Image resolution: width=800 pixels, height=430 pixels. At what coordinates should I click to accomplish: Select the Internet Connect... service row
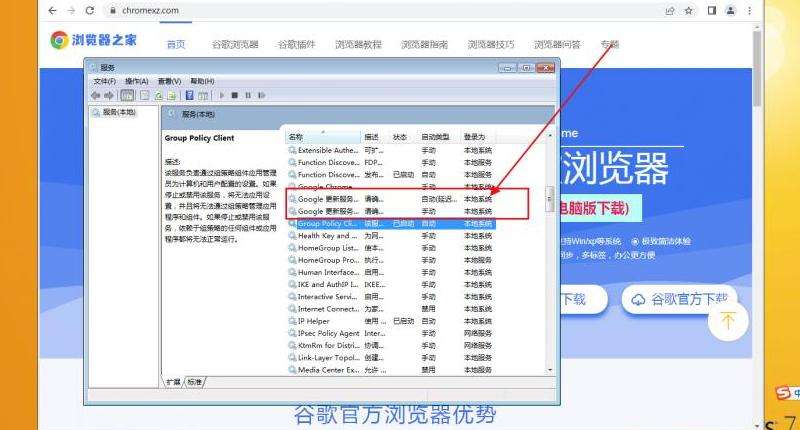[390, 309]
